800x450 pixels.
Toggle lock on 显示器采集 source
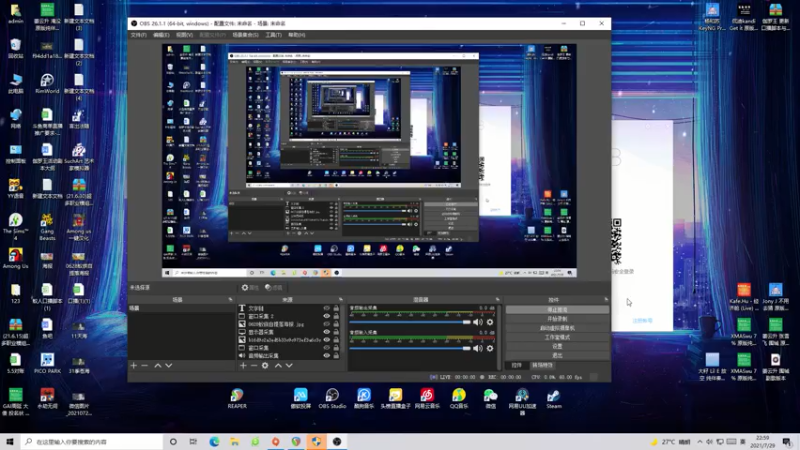[x=336, y=332]
